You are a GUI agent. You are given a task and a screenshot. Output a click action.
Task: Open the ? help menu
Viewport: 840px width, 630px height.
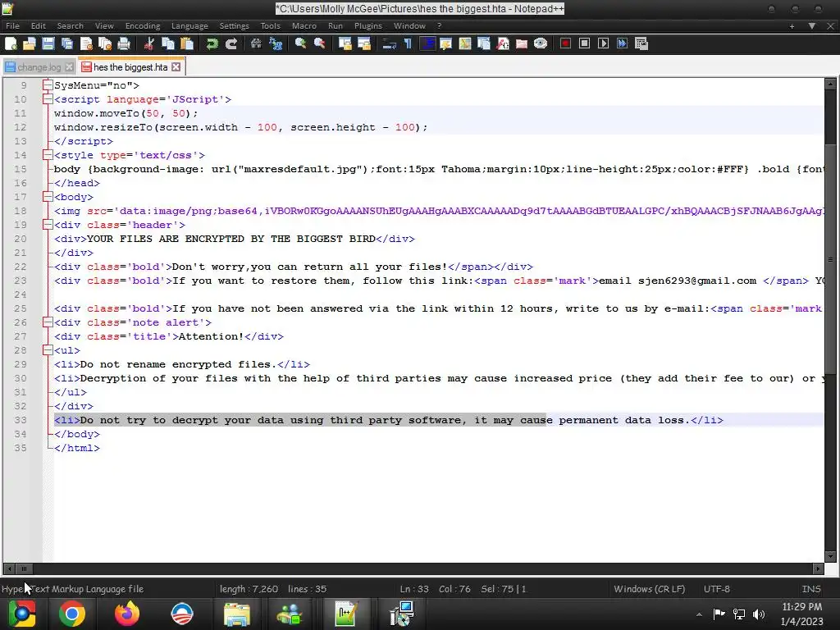(440, 25)
